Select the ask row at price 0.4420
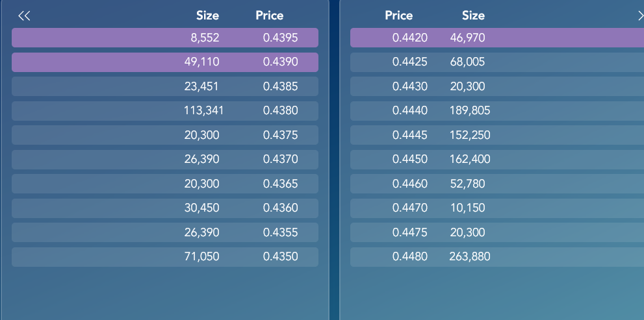This screenshot has width=644, height=320. click(x=497, y=38)
